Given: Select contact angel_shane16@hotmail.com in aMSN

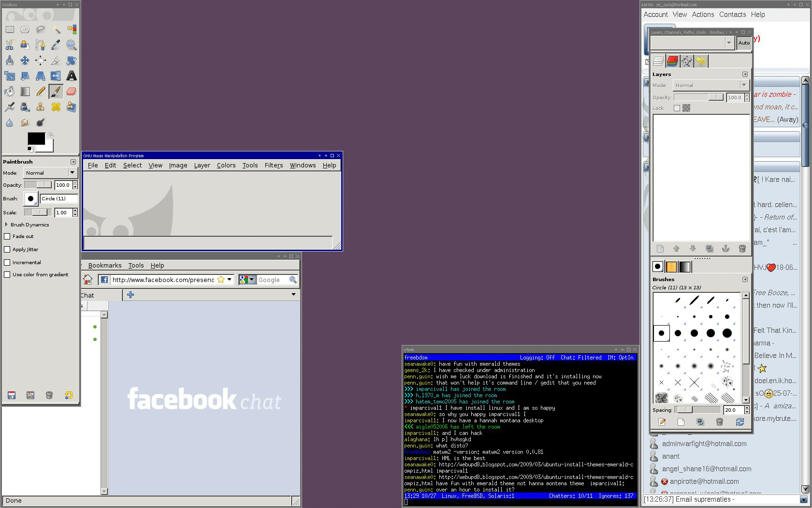Looking at the screenshot, I should [x=707, y=469].
